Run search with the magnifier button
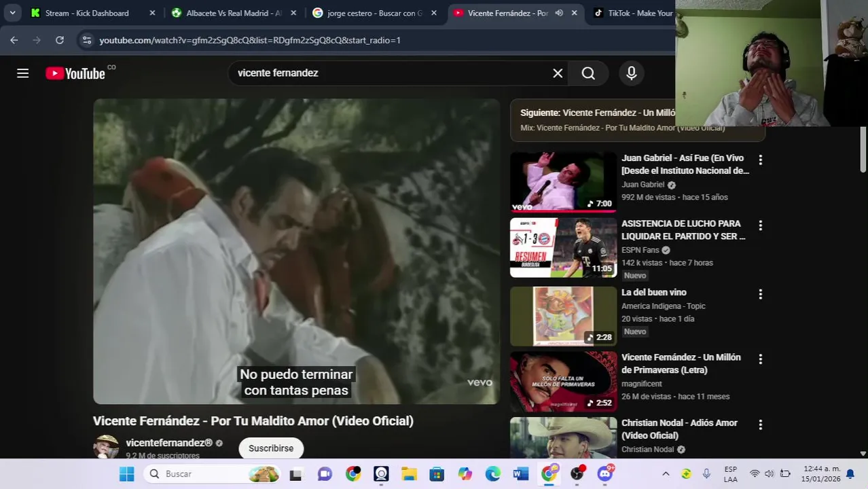The image size is (868, 489). pos(588,73)
